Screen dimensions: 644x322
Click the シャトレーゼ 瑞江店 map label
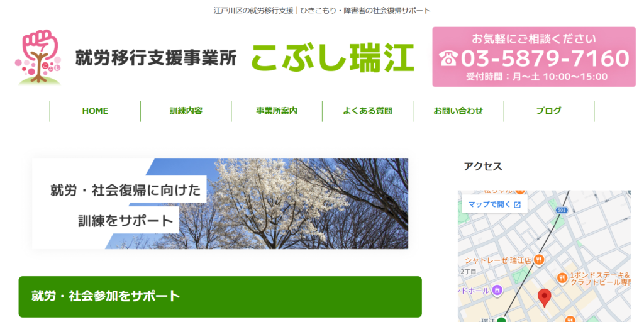(498, 260)
